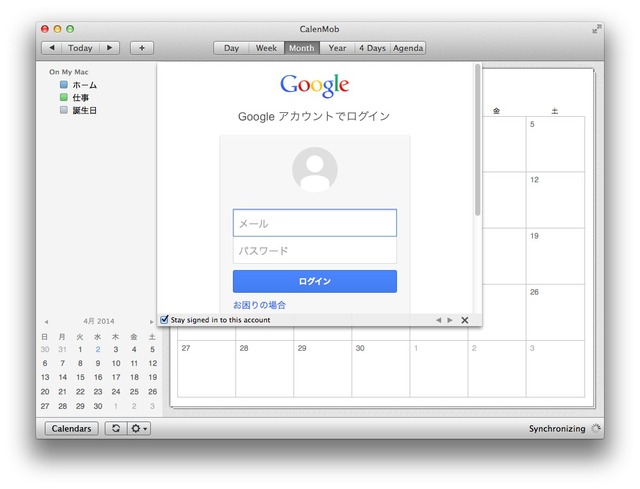Click the refresh sync icon
The image size is (640, 489).
116,428
